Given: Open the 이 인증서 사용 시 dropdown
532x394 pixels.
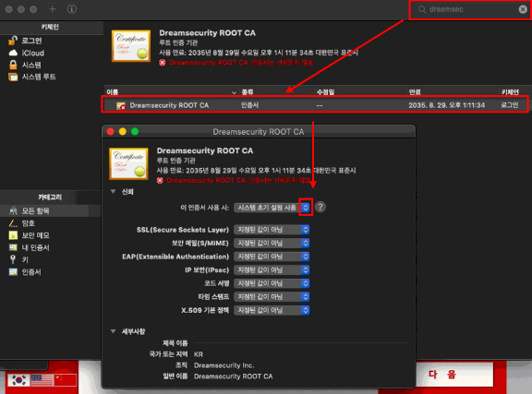Looking at the screenshot, I should 272,208.
